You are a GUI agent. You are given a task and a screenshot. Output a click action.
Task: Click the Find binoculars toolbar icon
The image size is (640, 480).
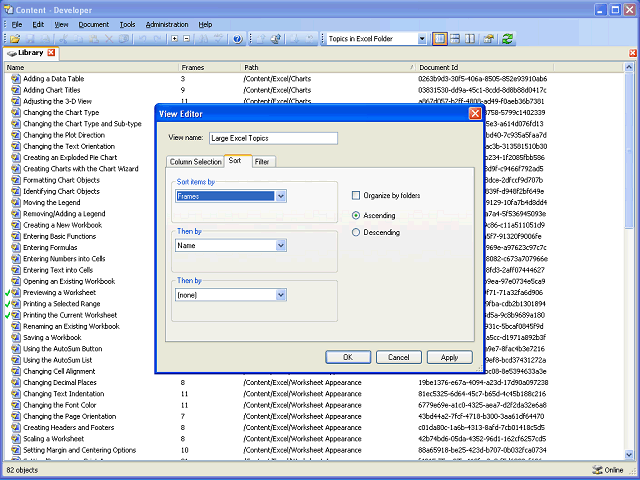point(204,39)
